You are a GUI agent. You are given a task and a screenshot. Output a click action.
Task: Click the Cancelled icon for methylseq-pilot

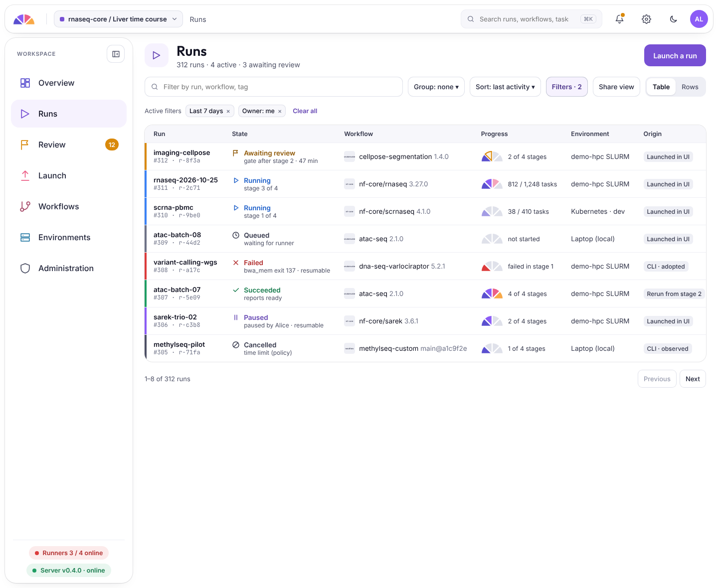(236, 345)
